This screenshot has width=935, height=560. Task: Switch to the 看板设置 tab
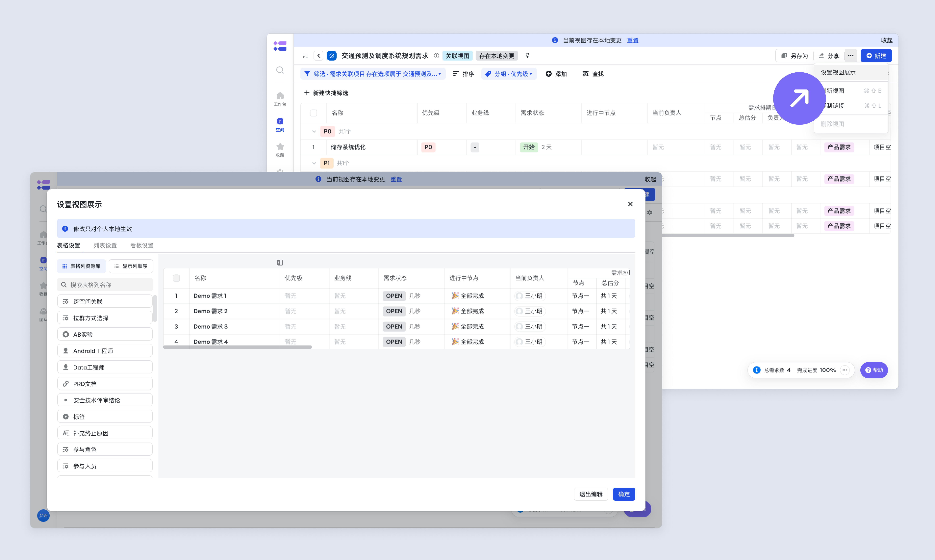142,246
